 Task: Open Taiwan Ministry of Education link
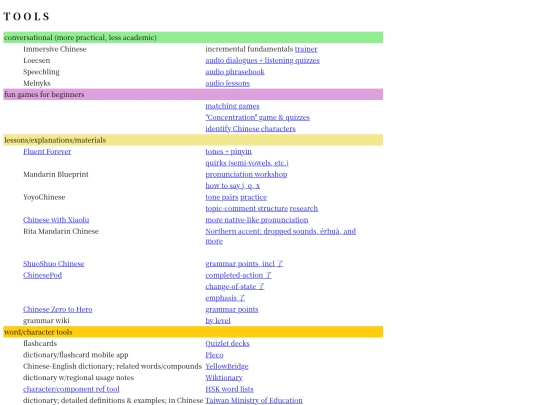(x=254, y=400)
